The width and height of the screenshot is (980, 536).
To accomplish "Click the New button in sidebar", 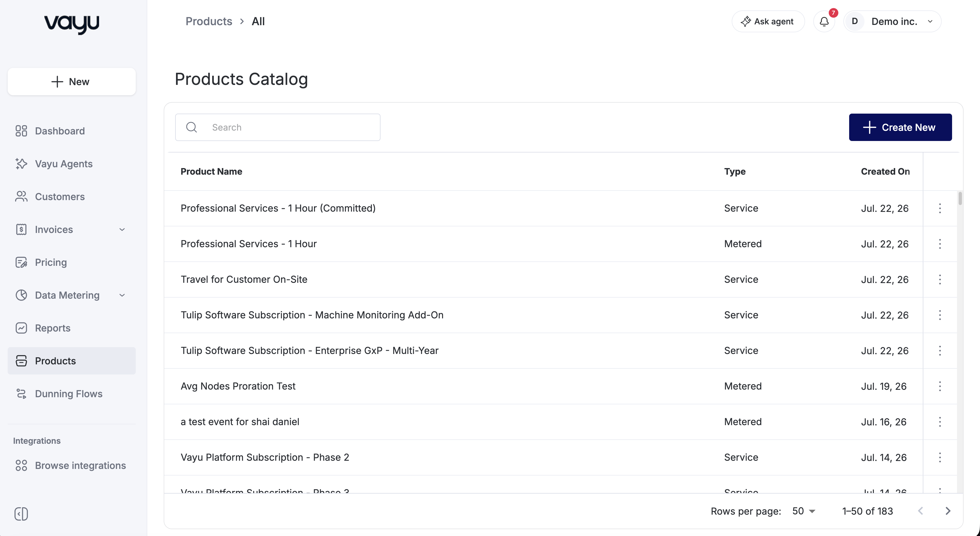I will click(x=71, y=81).
